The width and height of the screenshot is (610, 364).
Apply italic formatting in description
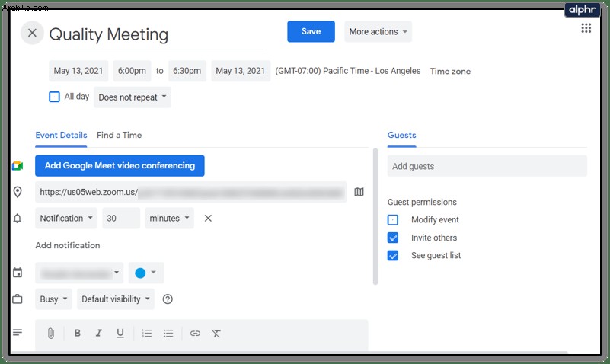tap(99, 334)
